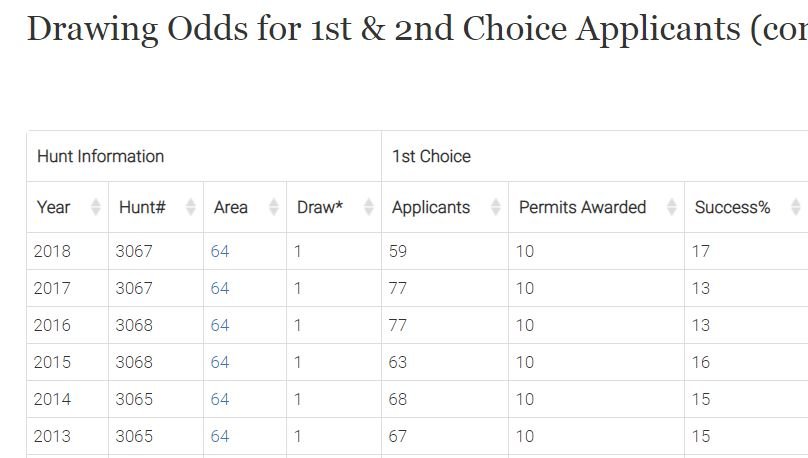Sort by Permits Awarded arrows

(672, 207)
